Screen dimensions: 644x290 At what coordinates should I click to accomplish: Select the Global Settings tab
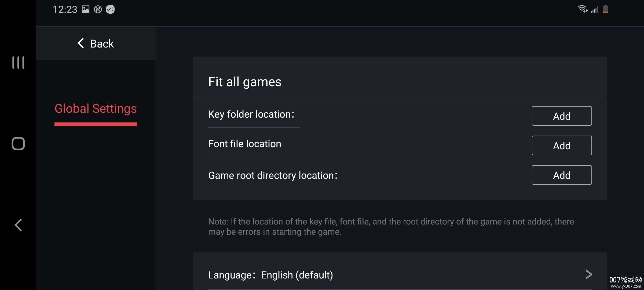pos(96,109)
